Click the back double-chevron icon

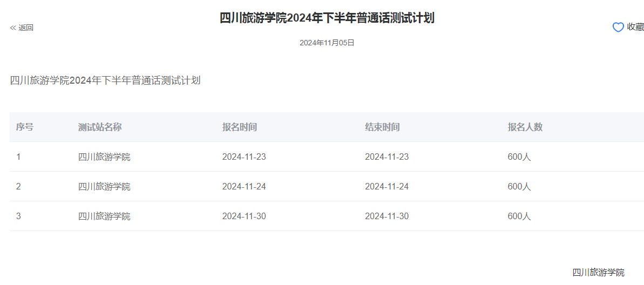point(13,28)
